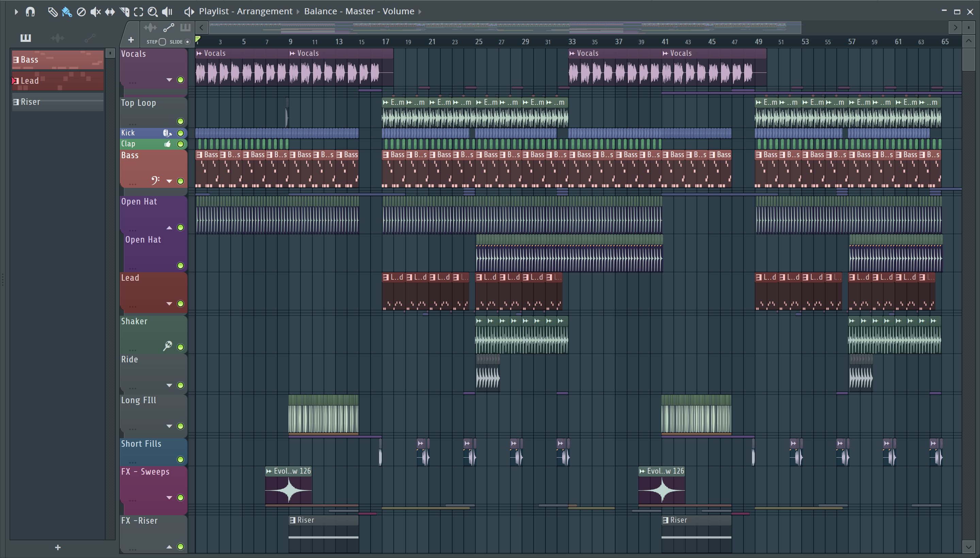This screenshot has width=980, height=558.
Task: Mute the Top Loop track
Action: coord(180,121)
